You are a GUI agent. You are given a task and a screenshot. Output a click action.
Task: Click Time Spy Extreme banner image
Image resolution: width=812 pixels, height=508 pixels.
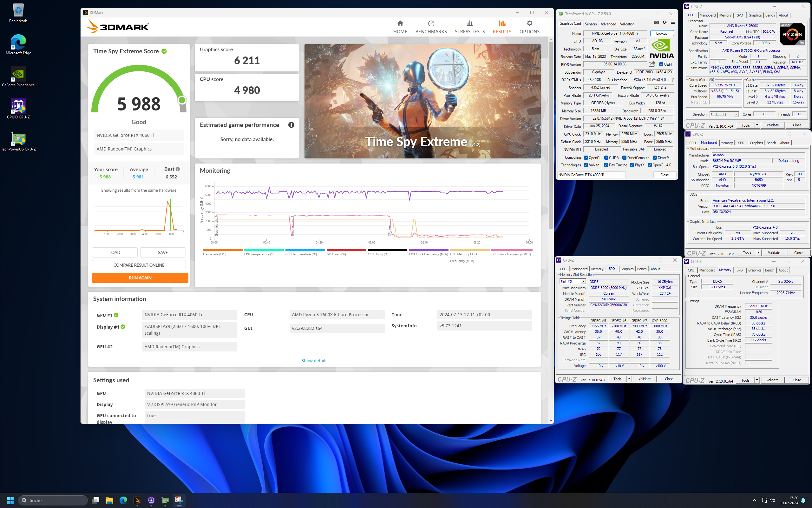(x=422, y=101)
